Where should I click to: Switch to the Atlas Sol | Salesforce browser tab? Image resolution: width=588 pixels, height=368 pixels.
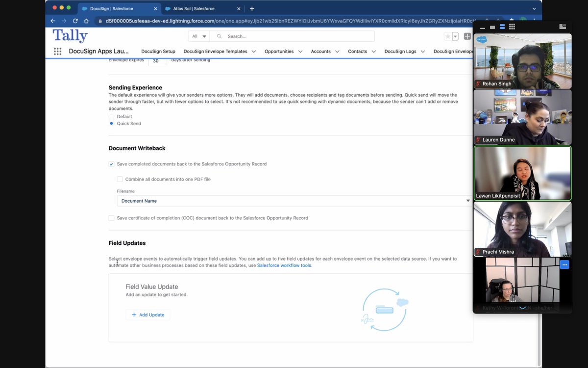coord(202,9)
